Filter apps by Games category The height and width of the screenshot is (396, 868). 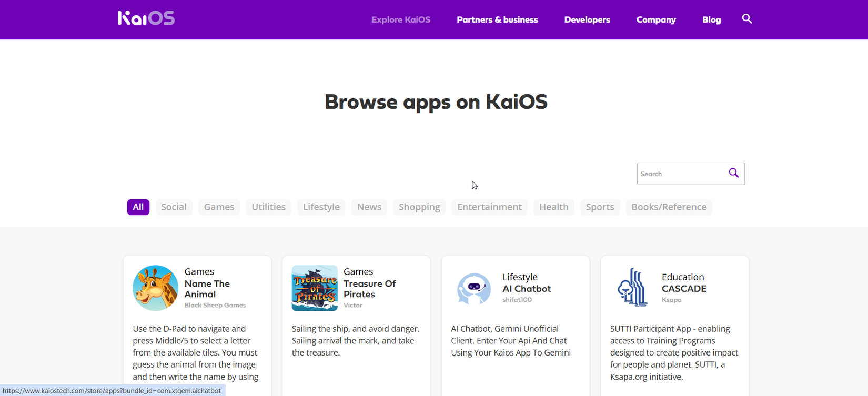click(219, 207)
